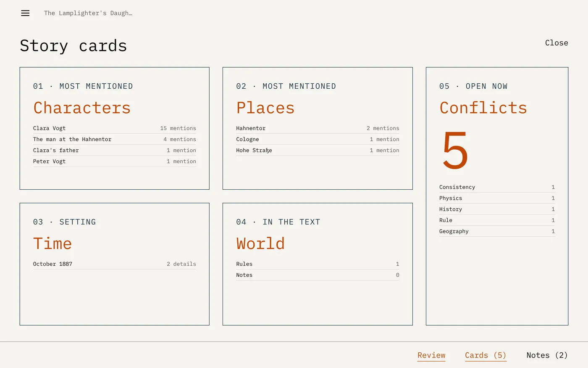588x368 pixels.
Task: Open the hamburger menu icon
Action: (25, 13)
